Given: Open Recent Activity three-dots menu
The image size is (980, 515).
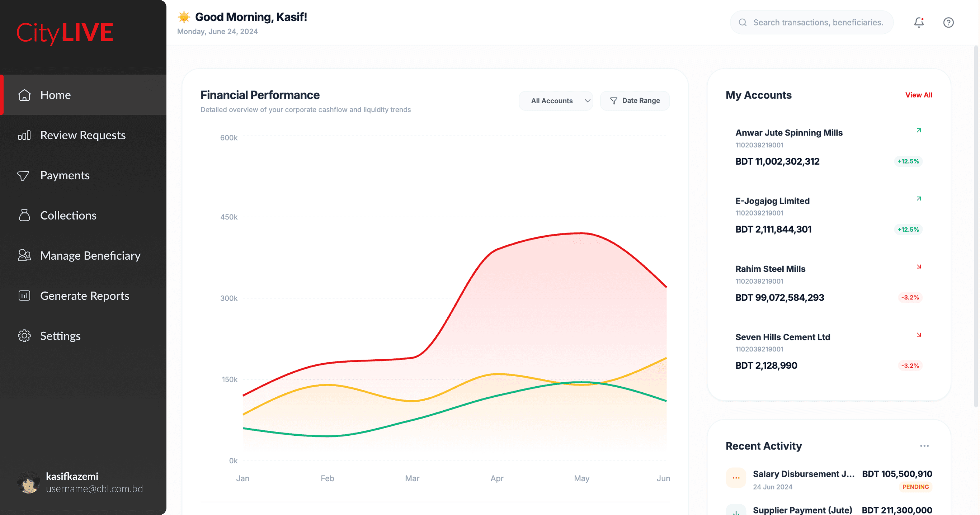Looking at the screenshot, I should coord(924,446).
